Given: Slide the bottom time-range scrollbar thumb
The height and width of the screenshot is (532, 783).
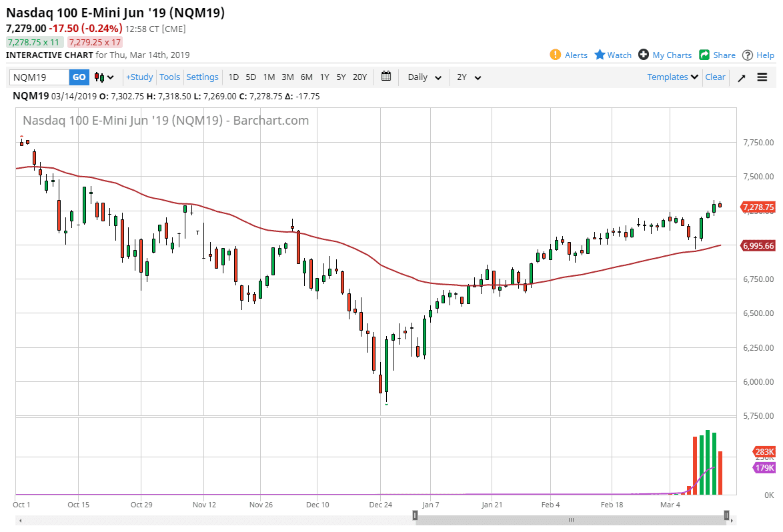Looking at the screenshot, I should tap(570, 519).
